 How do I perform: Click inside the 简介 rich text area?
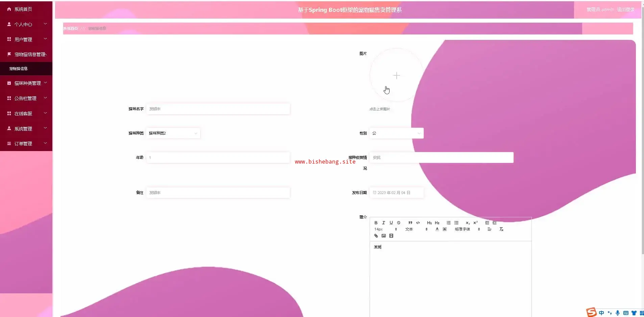click(x=450, y=279)
